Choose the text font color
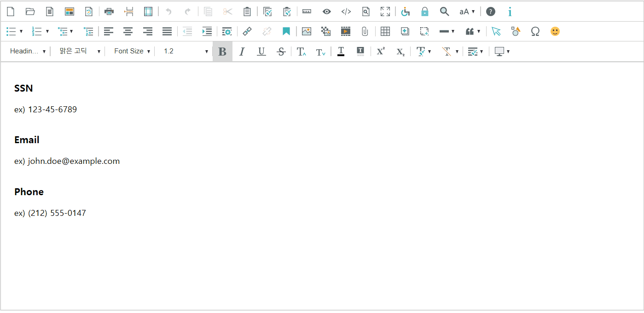The image size is (644, 313). pos(341,51)
